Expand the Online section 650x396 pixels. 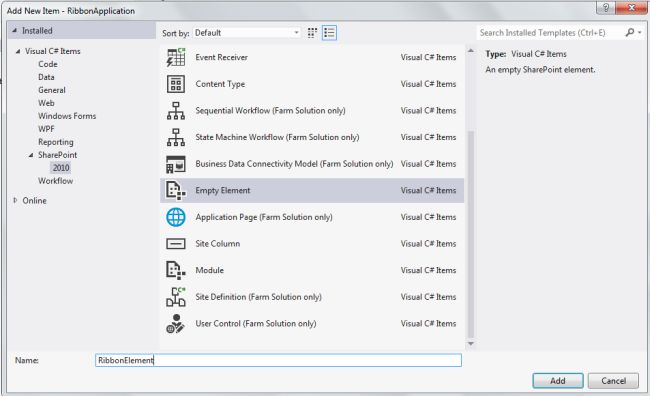(15, 200)
